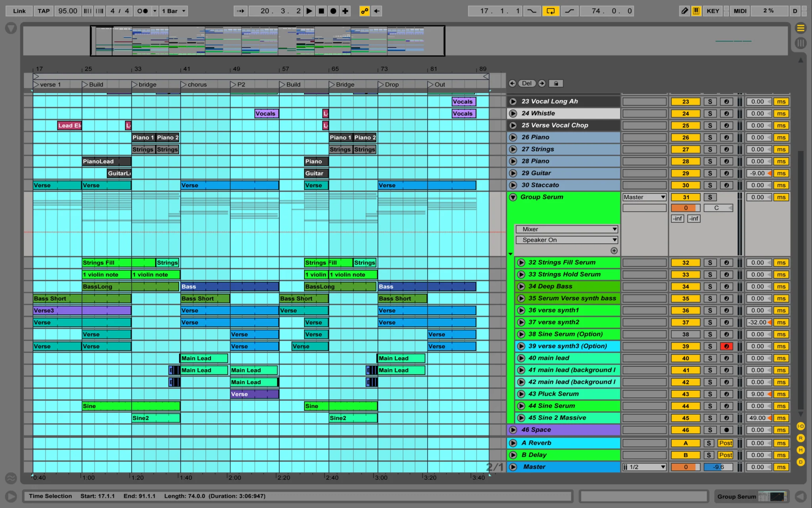Image resolution: width=812 pixels, height=508 pixels.
Task: Click the Link button
Action: point(19,11)
